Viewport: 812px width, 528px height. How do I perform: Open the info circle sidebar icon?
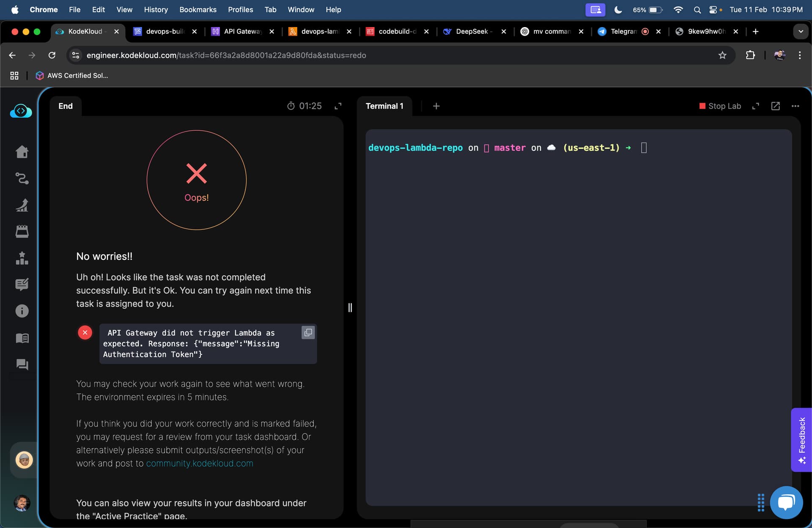pos(22,311)
